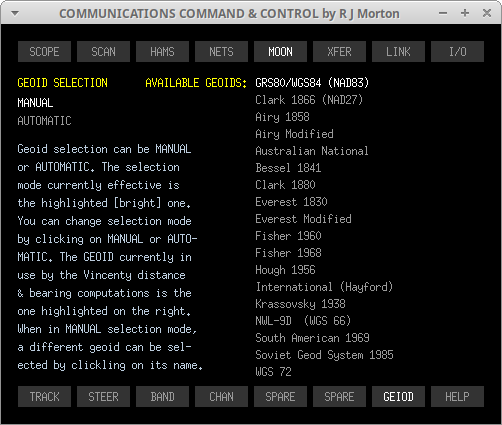Screen dimensions: 502x425
Task: Minimize the Communications Command window
Action: 443,13
